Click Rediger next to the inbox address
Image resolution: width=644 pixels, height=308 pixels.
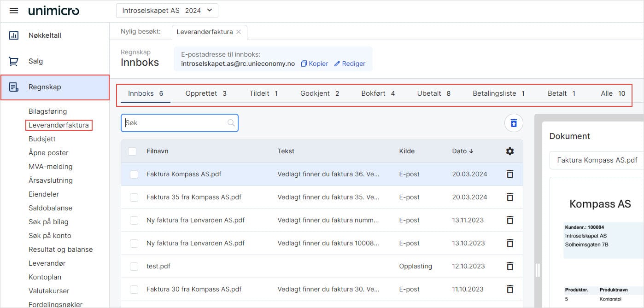tap(350, 64)
